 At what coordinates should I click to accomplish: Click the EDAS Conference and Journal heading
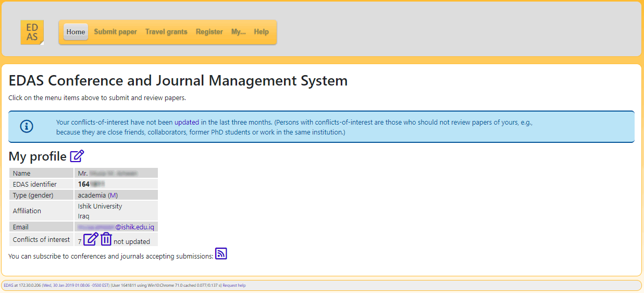point(178,81)
